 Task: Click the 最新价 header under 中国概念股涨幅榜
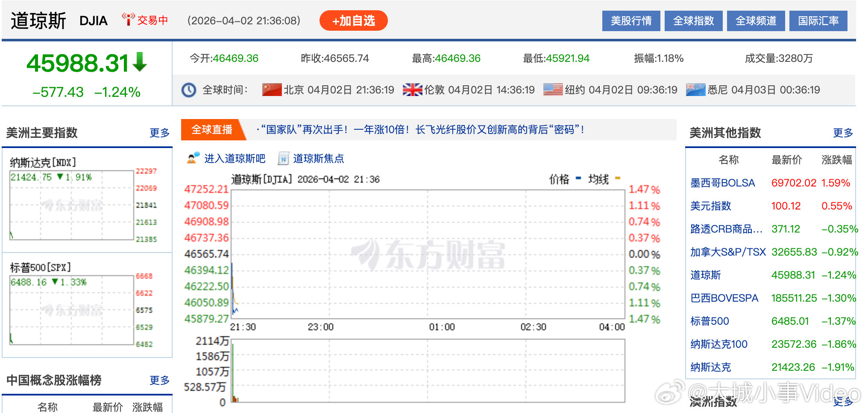click(108, 407)
